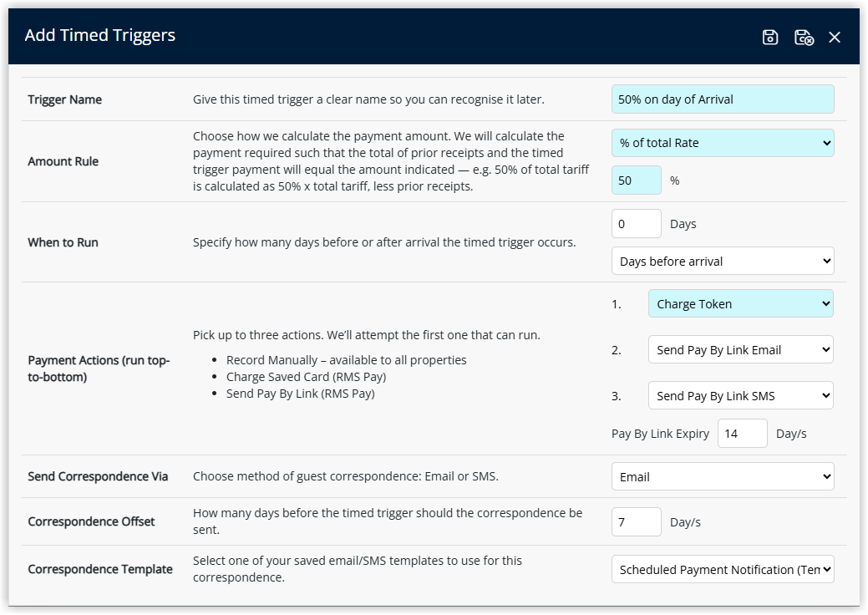Image resolution: width=868 pixels, height=615 pixels.
Task: Click the 'Send Pay By Link (RMS Pay)' bullet
Action: point(301,394)
